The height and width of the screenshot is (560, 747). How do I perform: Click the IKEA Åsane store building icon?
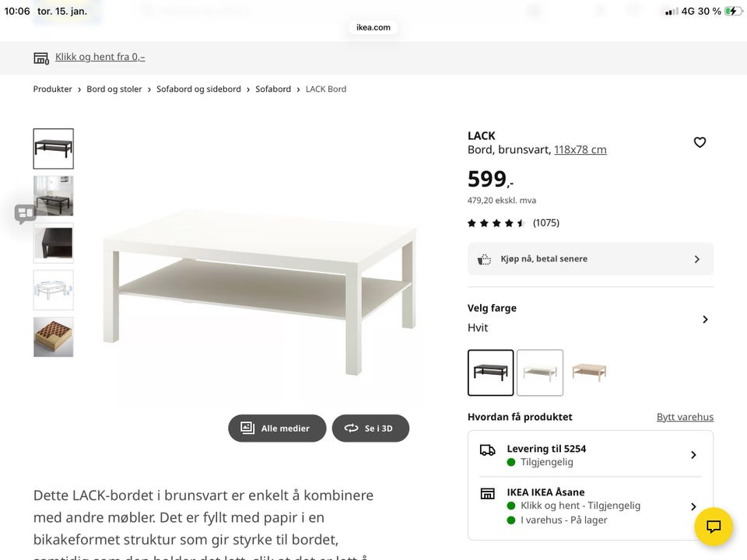coord(488,493)
